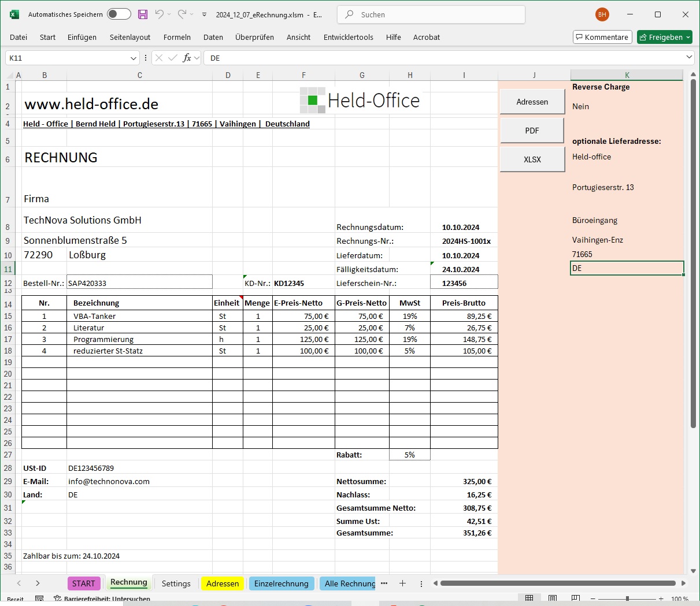Open the Name Box dropdown arrow
Screen dimensions: 700x606
[x=134, y=58]
